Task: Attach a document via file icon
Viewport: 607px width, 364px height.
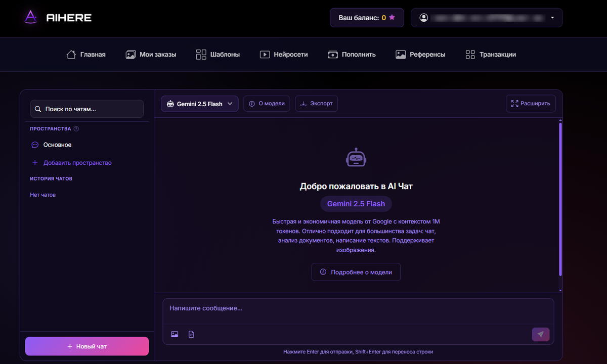Action: point(191,334)
